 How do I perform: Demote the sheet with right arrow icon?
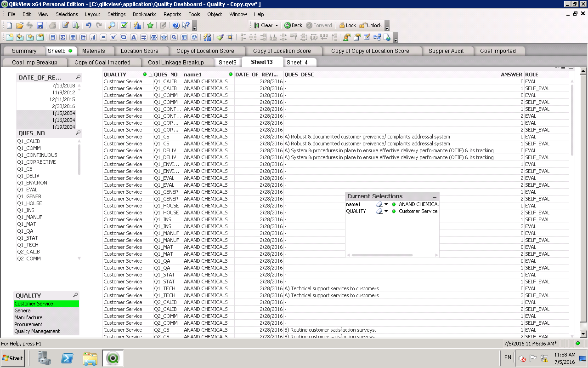point(30,37)
